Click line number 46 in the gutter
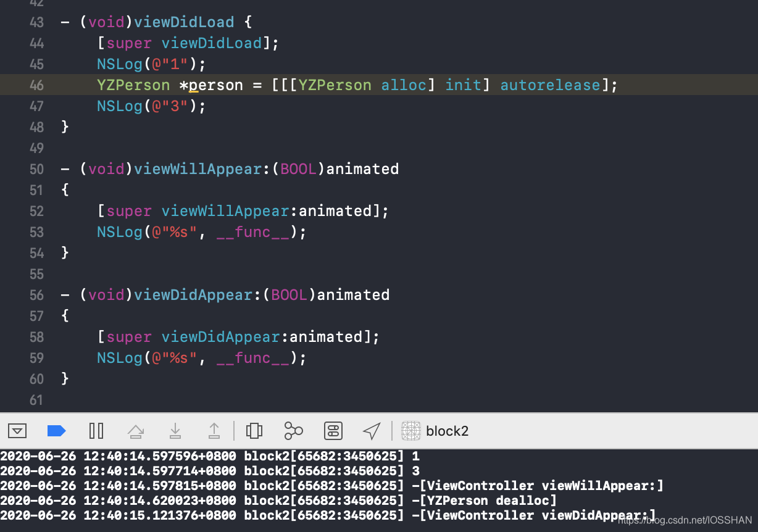The height and width of the screenshot is (532, 758). point(36,85)
